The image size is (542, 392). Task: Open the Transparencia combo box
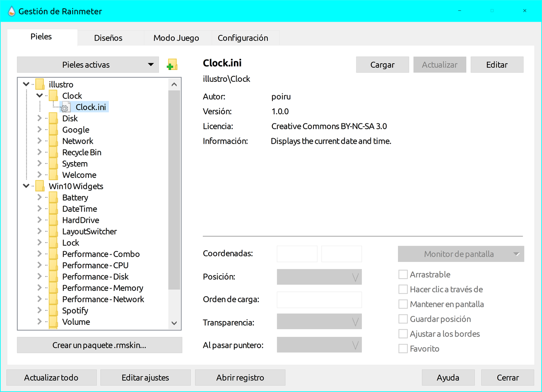pos(319,322)
